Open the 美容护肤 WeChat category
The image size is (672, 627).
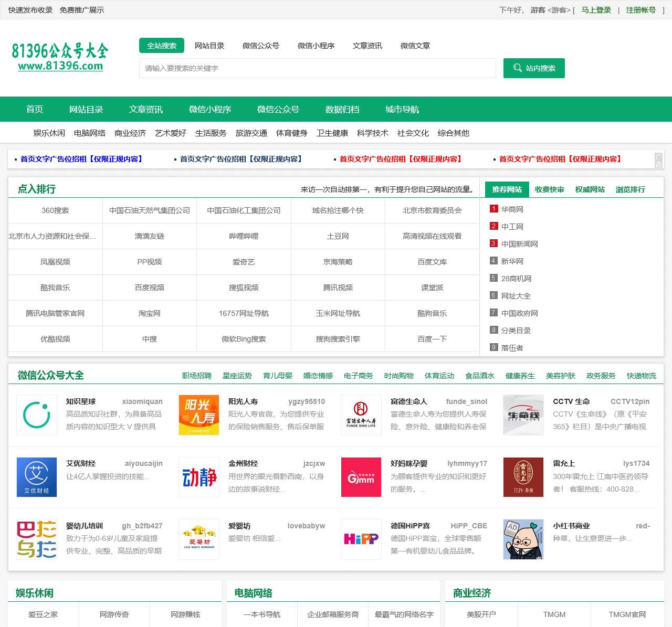(561, 376)
